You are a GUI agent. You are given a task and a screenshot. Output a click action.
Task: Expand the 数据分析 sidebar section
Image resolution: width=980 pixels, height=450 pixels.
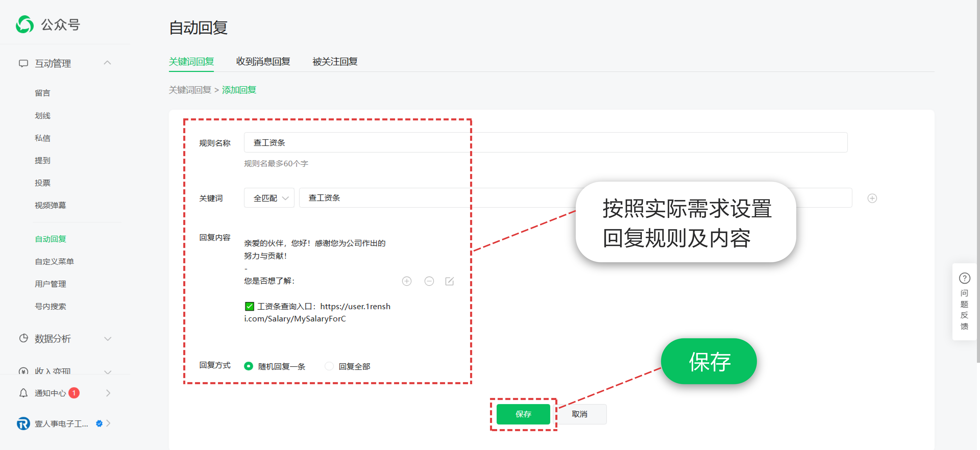click(x=108, y=339)
